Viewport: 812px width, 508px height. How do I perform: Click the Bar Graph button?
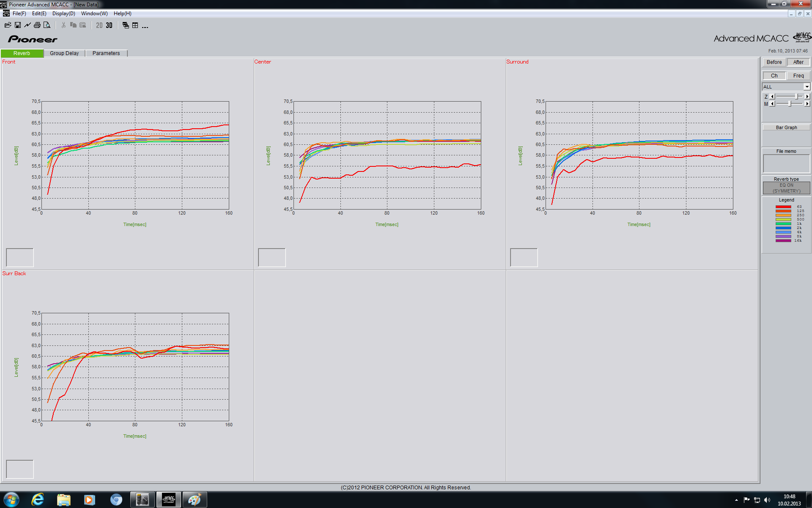click(786, 127)
